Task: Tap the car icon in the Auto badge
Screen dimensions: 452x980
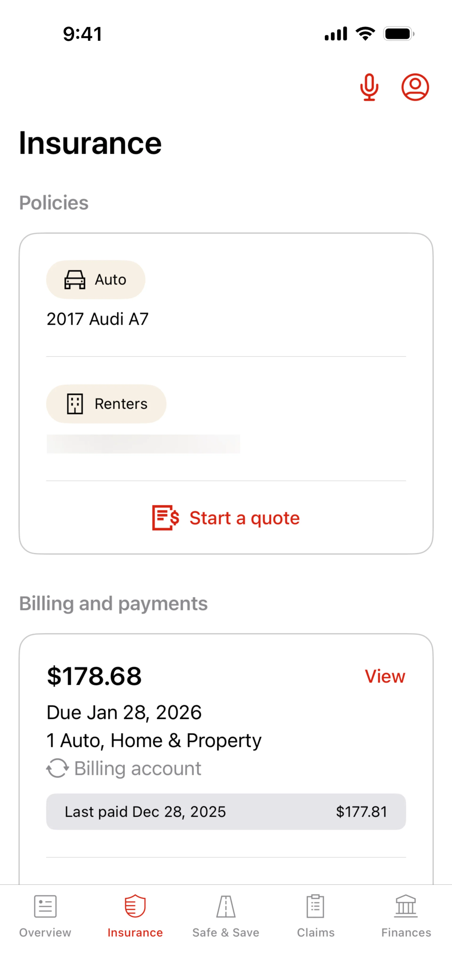Action: [75, 280]
